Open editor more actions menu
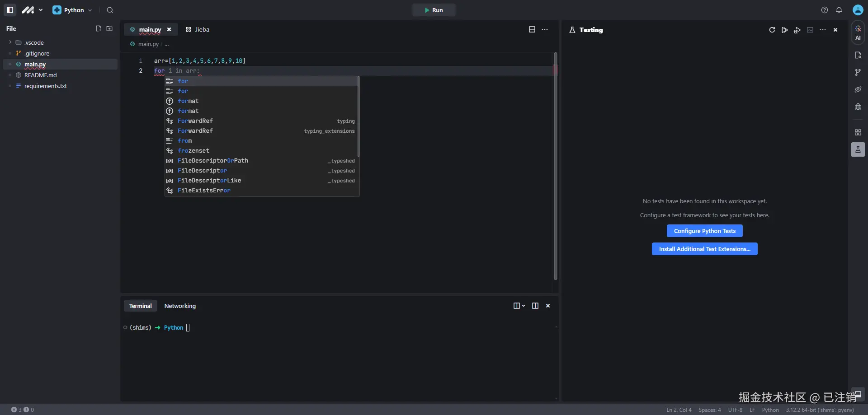This screenshot has height=415, width=868. pyautogui.click(x=545, y=29)
